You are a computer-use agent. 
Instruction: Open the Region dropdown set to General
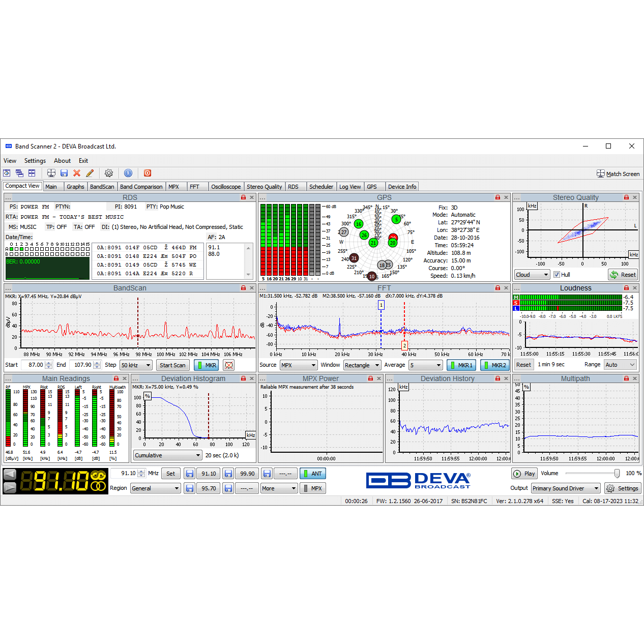[x=156, y=488]
